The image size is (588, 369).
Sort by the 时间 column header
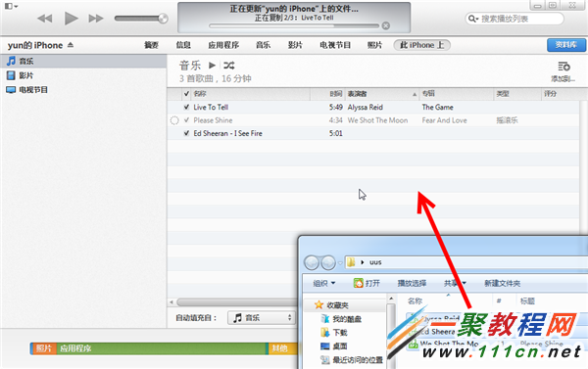click(x=327, y=94)
